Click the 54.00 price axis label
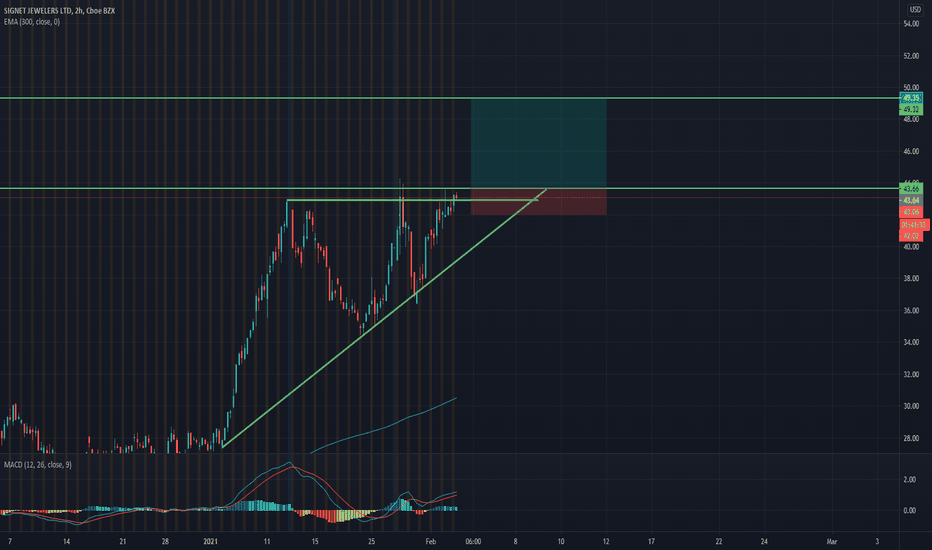Viewport: 932px width, 550px height. pyautogui.click(x=911, y=24)
